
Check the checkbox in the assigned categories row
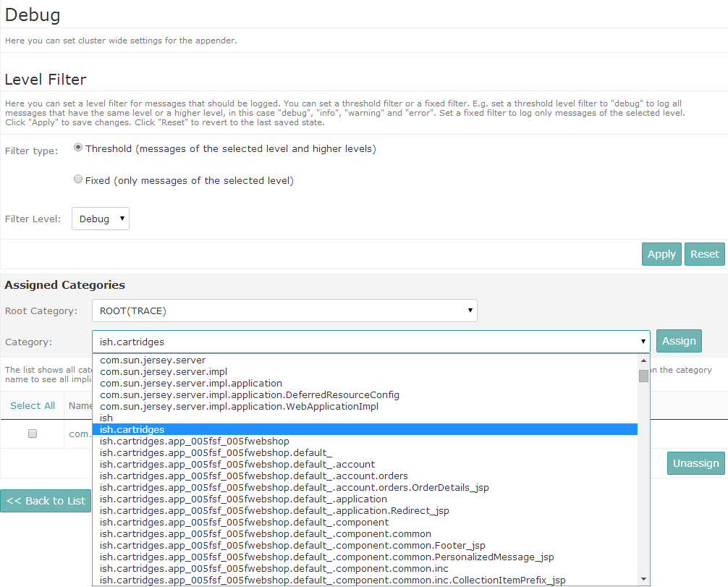pyautogui.click(x=31, y=434)
